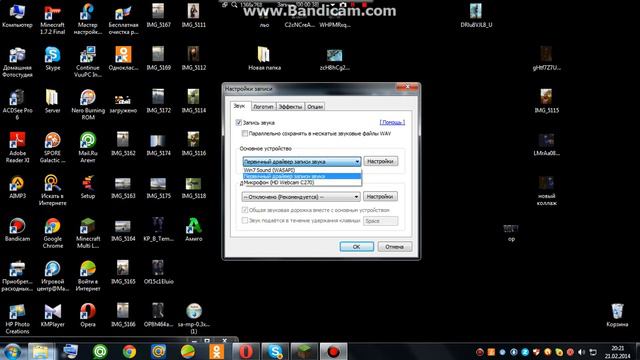Image resolution: width=640 pixels, height=360 pixels.
Task: Click the volume icon in system tray
Action: [581, 352]
